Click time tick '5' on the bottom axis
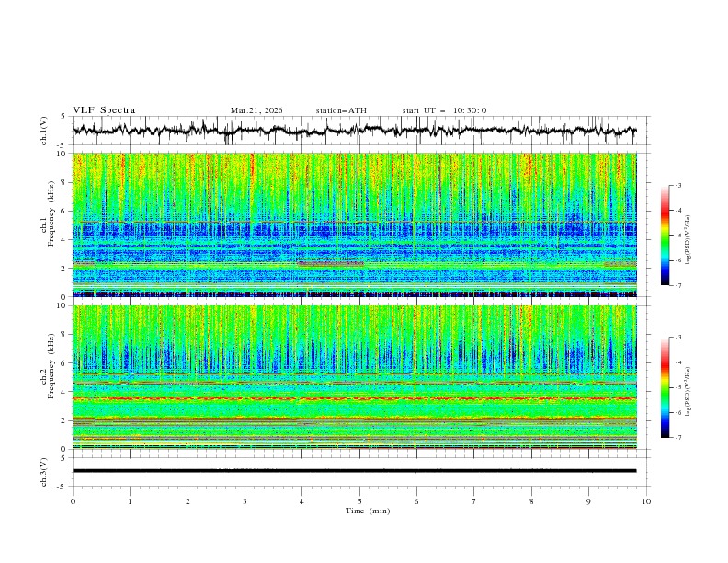The height and width of the screenshot is (563, 728). pos(359,501)
